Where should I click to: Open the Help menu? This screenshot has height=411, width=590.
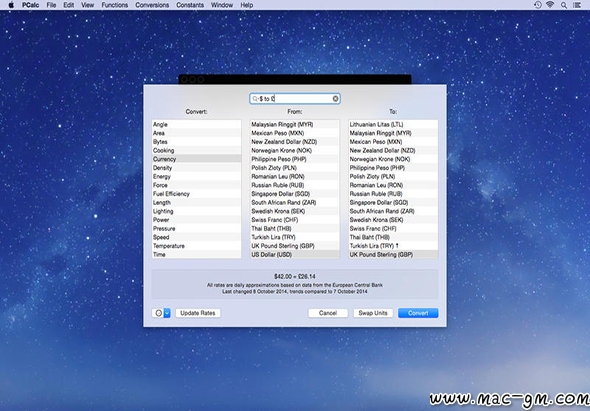[x=246, y=5]
